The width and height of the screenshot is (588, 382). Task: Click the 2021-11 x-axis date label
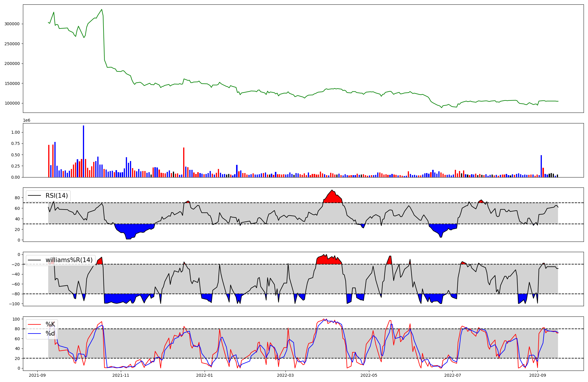121,375
